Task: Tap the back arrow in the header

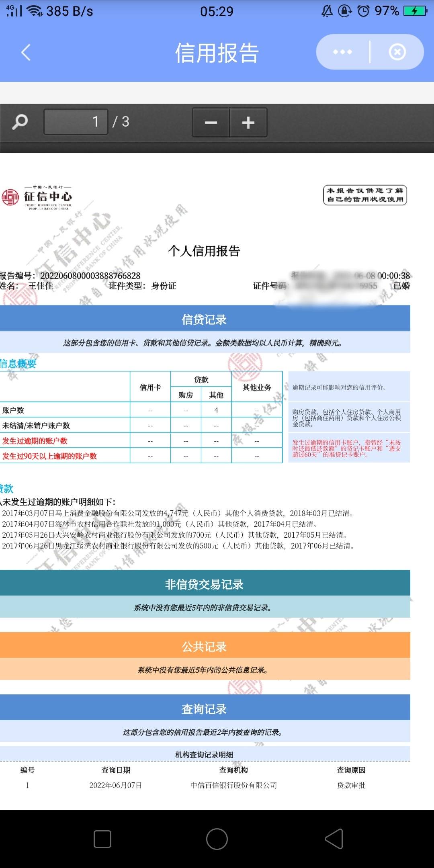Action: tap(26, 53)
